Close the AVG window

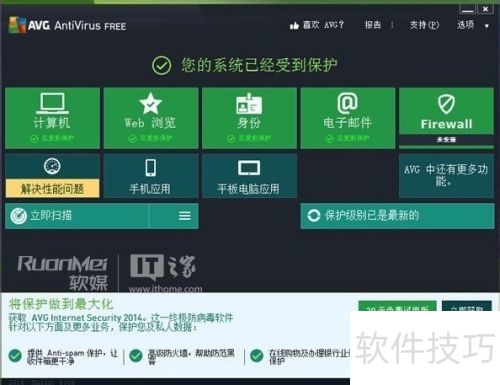coord(485,9)
